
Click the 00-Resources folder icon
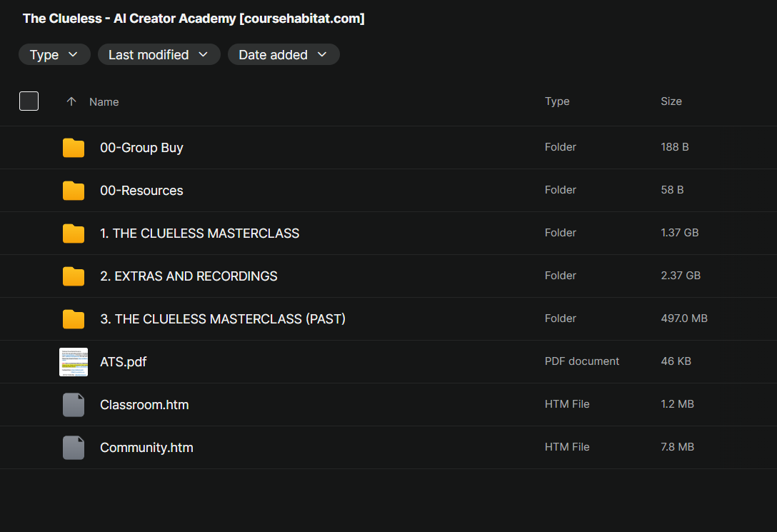[x=74, y=191]
